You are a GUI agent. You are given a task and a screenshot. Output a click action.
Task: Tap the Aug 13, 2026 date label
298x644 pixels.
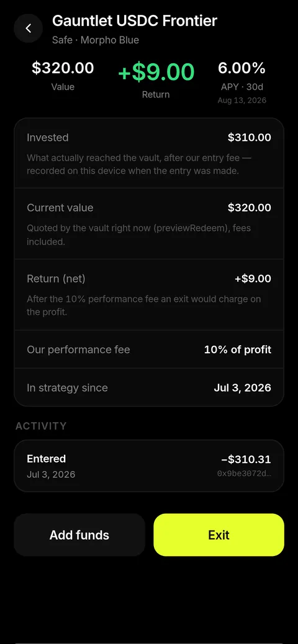[x=242, y=100]
